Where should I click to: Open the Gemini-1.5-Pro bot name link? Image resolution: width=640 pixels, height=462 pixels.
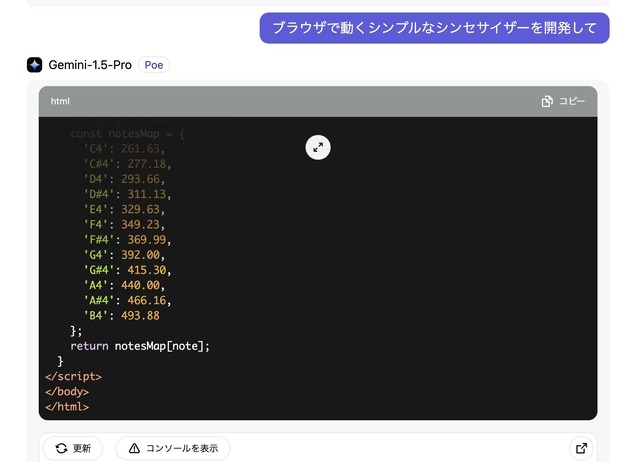90,65
